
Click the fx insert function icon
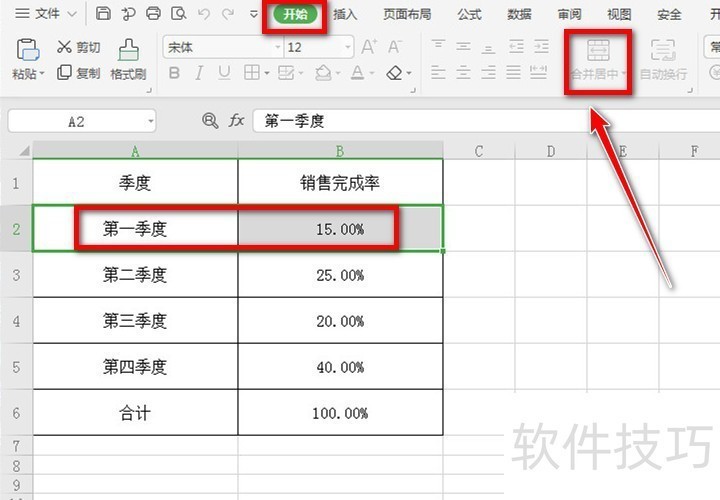[x=236, y=121]
